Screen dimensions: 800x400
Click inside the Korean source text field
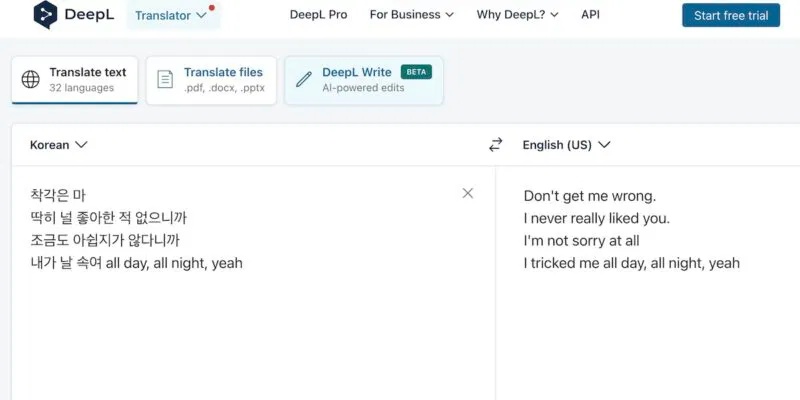(x=250, y=320)
